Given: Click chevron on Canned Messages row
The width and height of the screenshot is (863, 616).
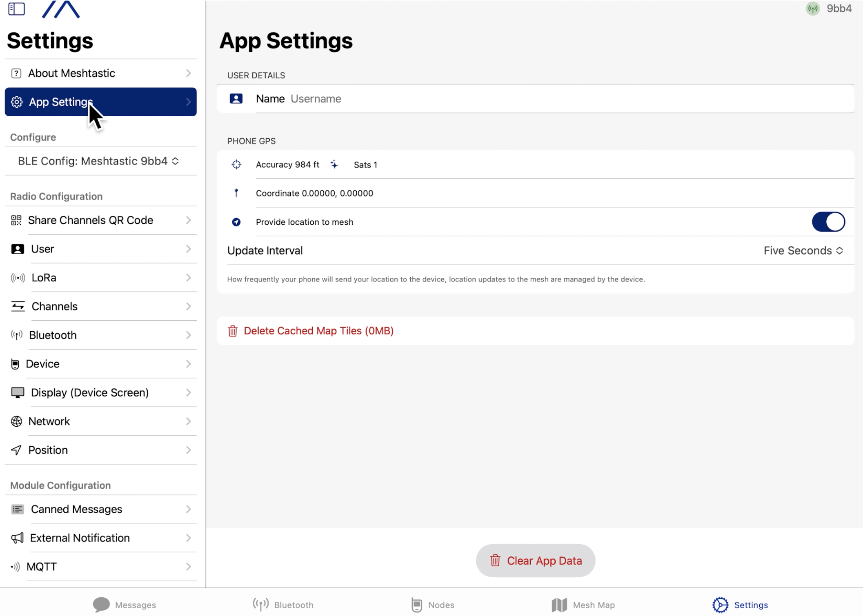Looking at the screenshot, I should [188, 509].
